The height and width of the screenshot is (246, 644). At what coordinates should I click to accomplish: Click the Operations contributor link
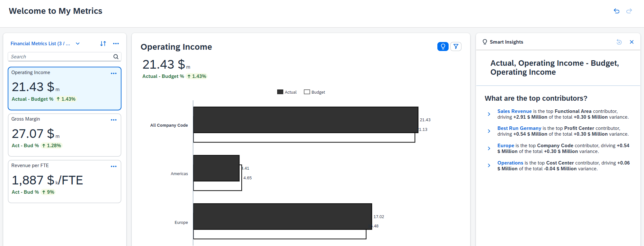click(510, 163)
